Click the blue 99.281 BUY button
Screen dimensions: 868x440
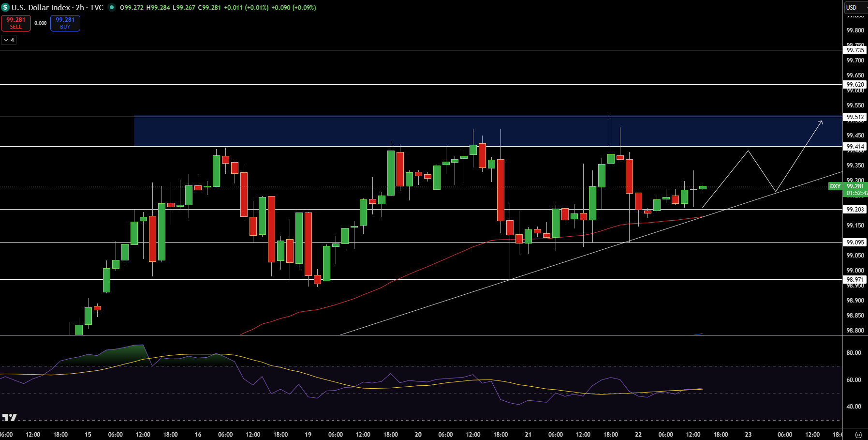(65, 23)
